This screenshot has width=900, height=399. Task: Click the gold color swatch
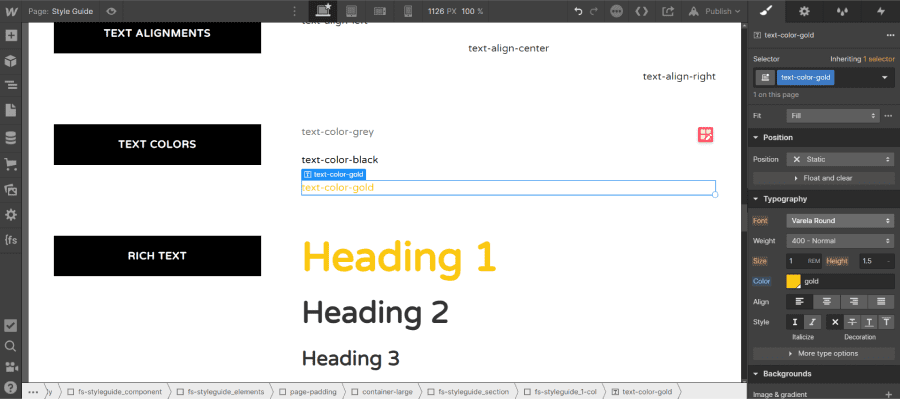click(793, 281)
